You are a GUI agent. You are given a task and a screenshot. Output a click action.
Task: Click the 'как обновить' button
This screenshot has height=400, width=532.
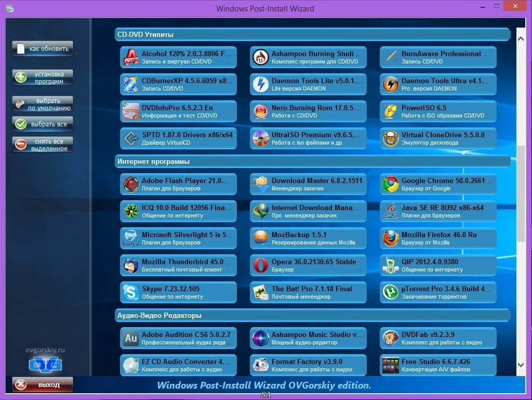click(43, 49)
